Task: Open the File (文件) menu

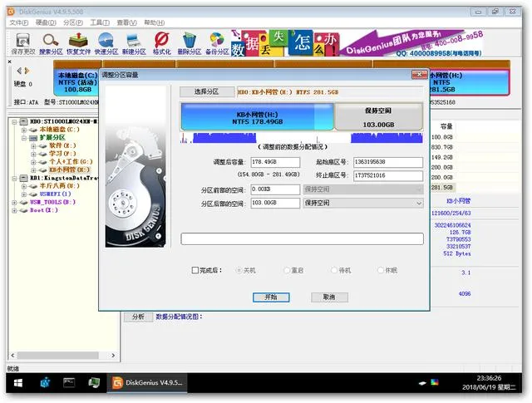Action: (x=18, y=22)
